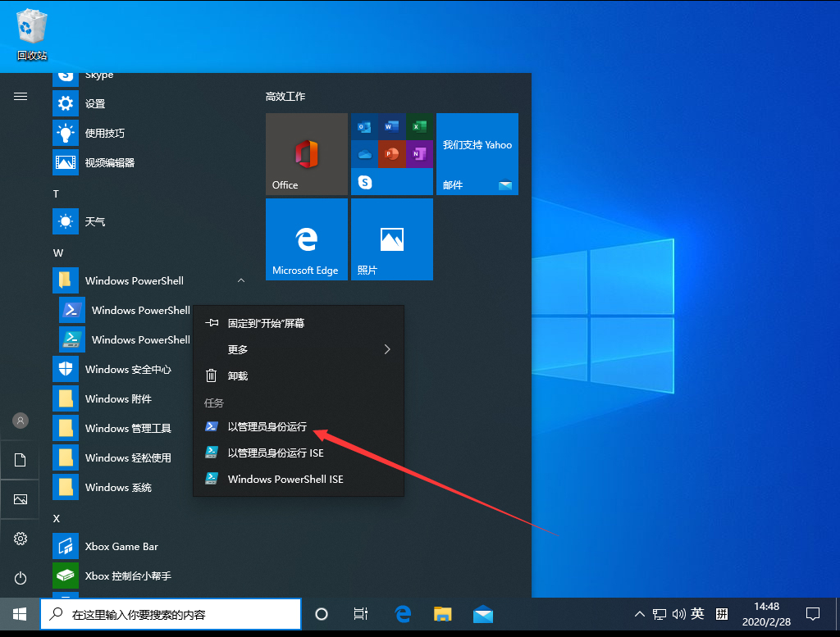Click the user account icon in sidebar
The width and height of the screenshot is (840, 637).
pos(20,421)
